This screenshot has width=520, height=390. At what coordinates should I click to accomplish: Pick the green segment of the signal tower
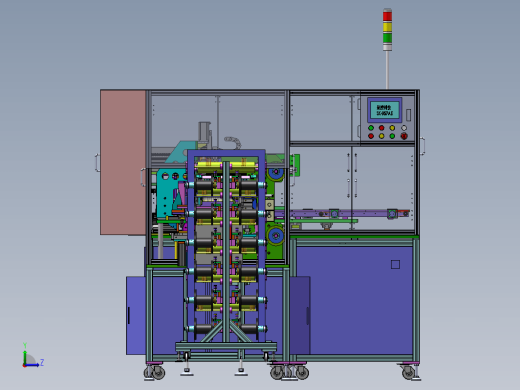point(387,38)
